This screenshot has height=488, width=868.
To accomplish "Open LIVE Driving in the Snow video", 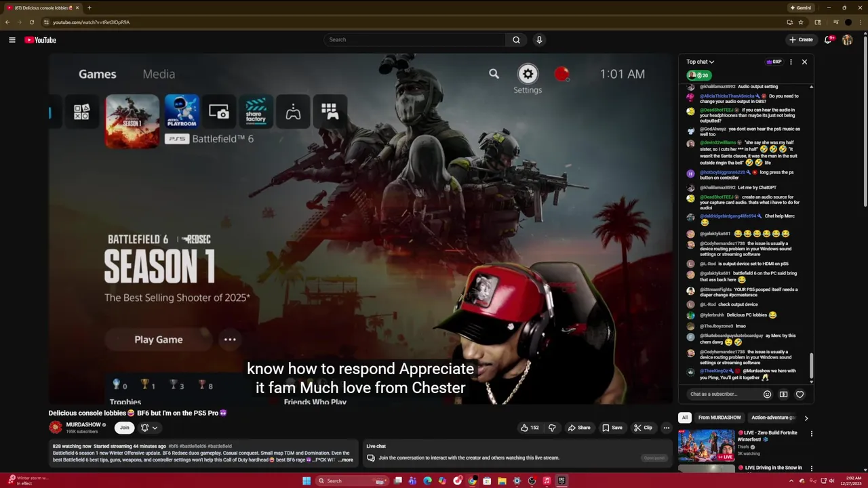I will 770,468.
